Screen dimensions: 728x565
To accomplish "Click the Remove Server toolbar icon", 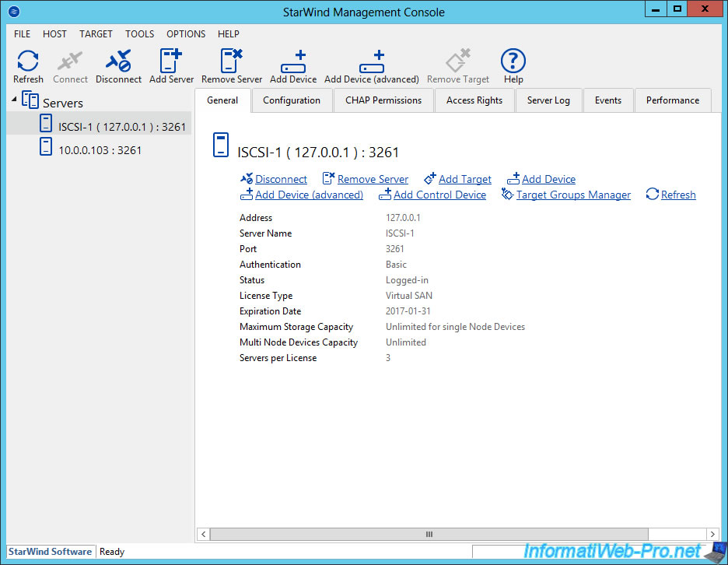I will [x=231, y=61].
